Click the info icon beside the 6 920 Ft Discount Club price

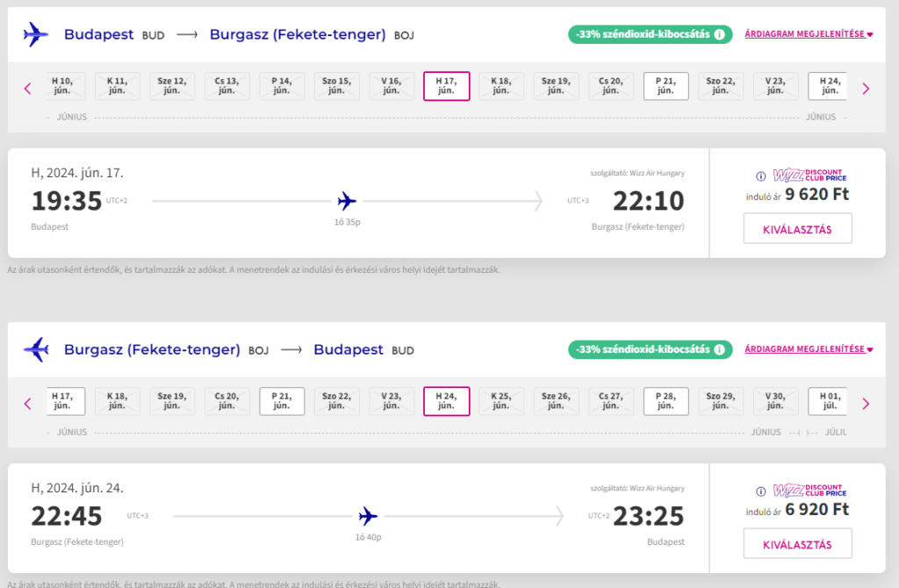pyautogui.click(x=761, y=491)
